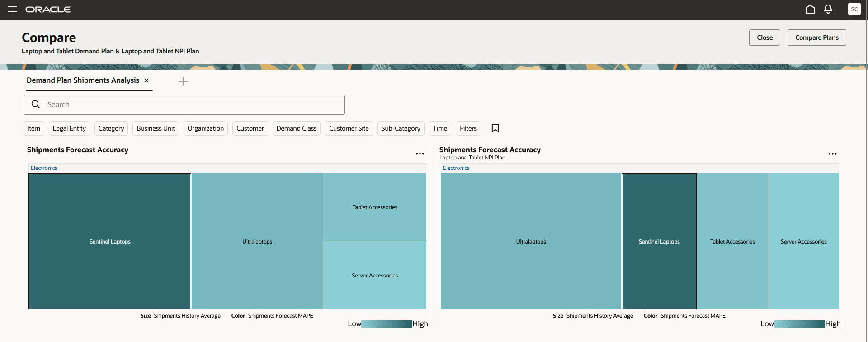Click the left chart Low-High color gradient legend

[387, 323]
